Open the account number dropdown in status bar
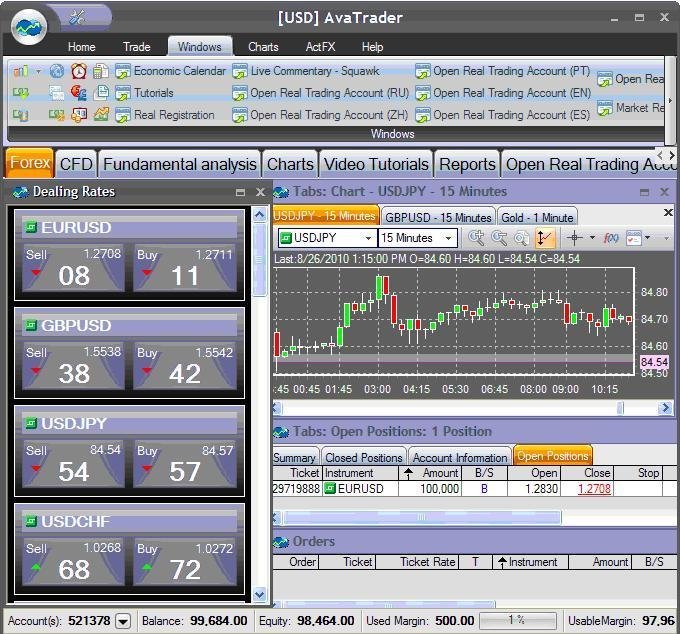 pyautogui.click(x=123, y=621)
